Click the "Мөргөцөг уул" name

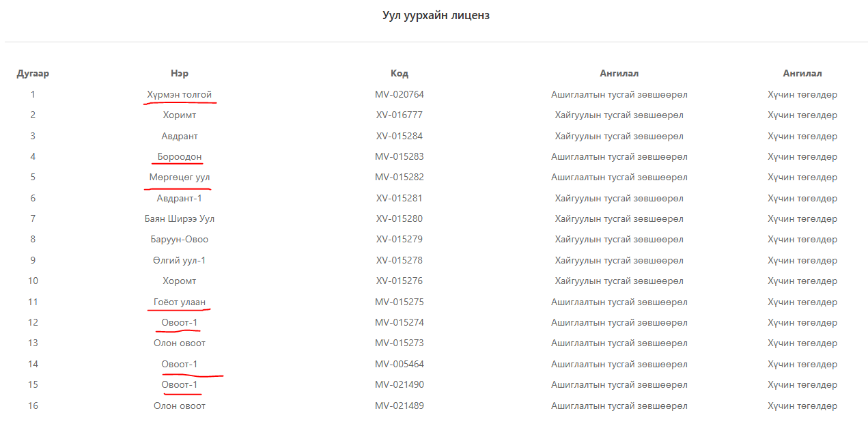[x=179, y=177]
